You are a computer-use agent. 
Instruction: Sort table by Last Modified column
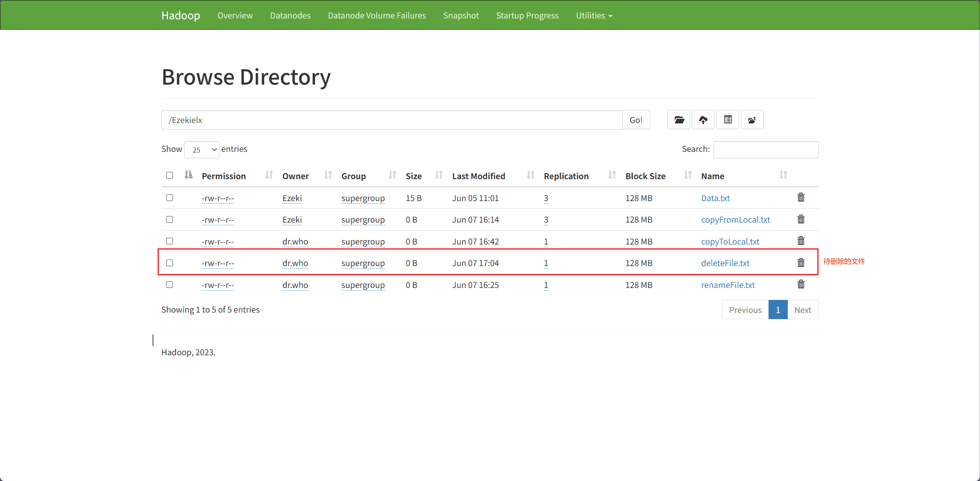tap(478, 176)
